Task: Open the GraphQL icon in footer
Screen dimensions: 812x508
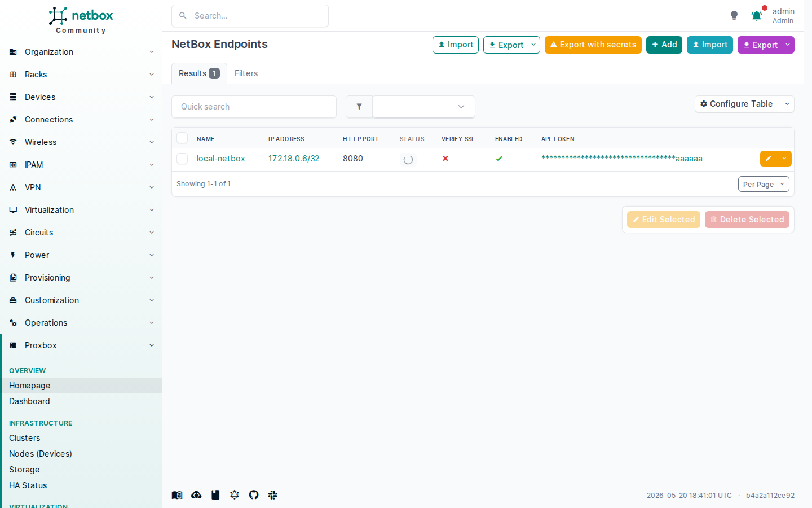Action: [x=235, y=495]
